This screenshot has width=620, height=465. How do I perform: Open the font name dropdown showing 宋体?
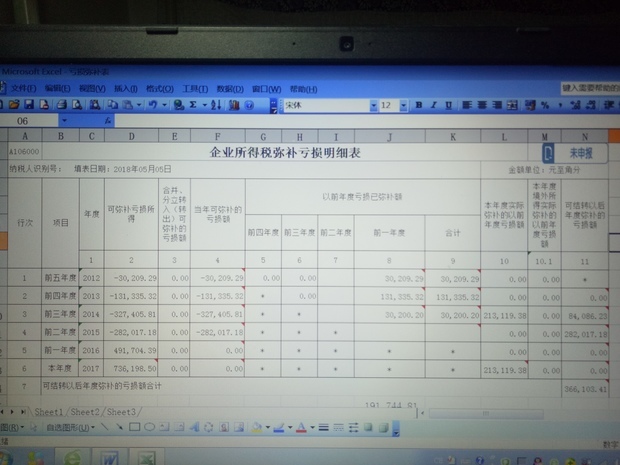coord(373,106)
